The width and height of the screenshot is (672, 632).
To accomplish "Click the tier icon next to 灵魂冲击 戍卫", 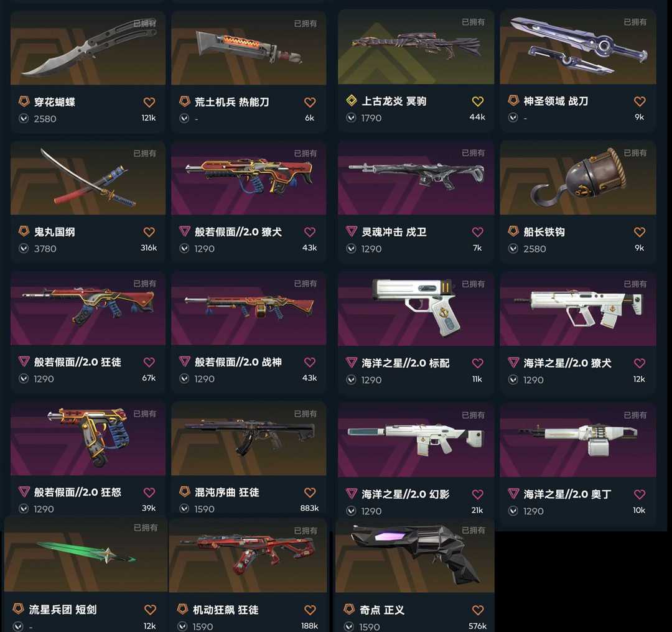I will point(352,231).
